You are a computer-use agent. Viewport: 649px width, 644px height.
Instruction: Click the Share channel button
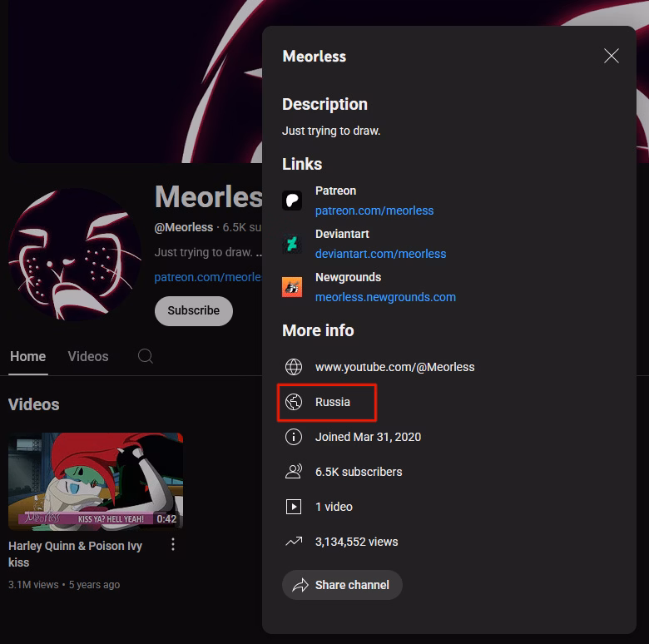[x=342, y=585]
